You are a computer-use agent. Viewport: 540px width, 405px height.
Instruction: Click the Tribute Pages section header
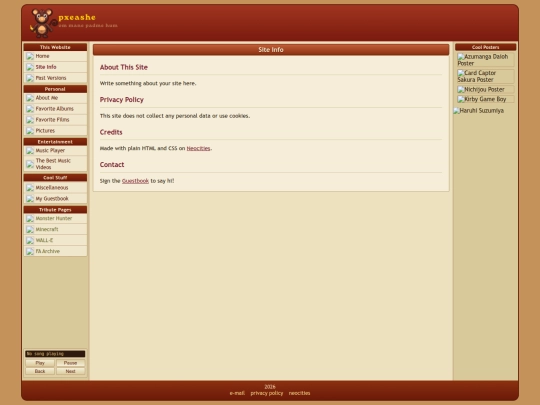click(55, 210)
